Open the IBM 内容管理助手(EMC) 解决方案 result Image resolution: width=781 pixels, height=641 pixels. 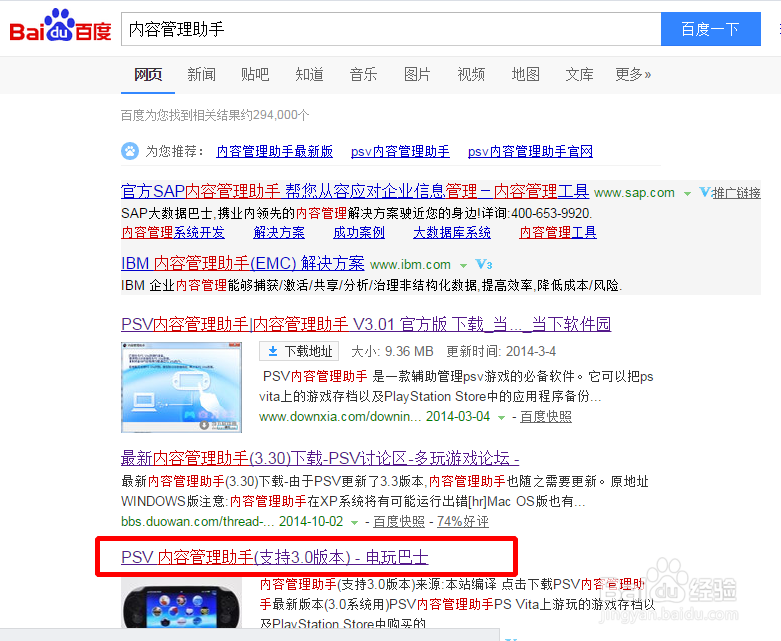(243, 263)
